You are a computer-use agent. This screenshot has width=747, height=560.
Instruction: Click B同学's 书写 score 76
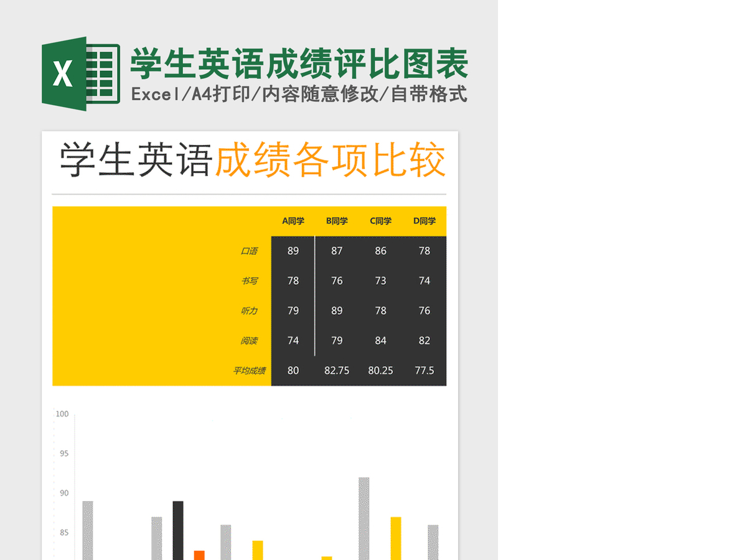pos(337,281)
